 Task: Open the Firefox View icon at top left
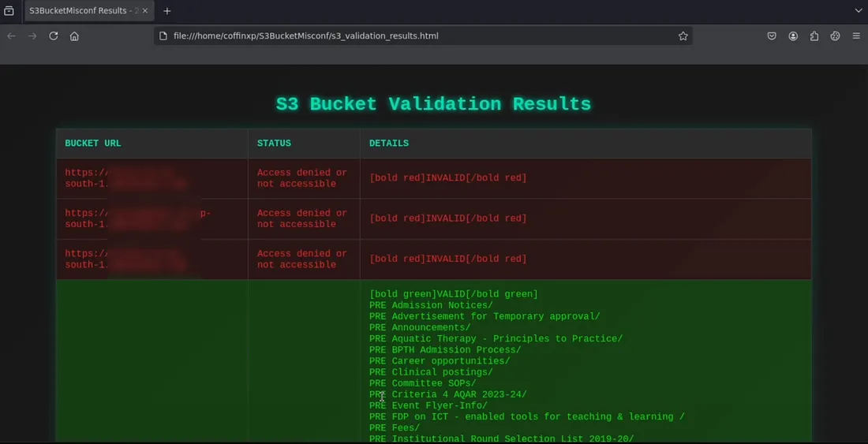pos(9,11)
